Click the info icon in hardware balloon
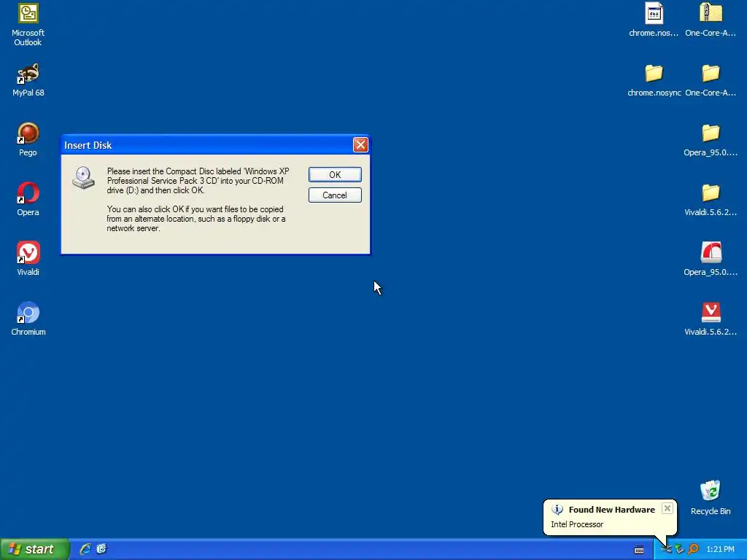The image size is (747, 560). 557,510
